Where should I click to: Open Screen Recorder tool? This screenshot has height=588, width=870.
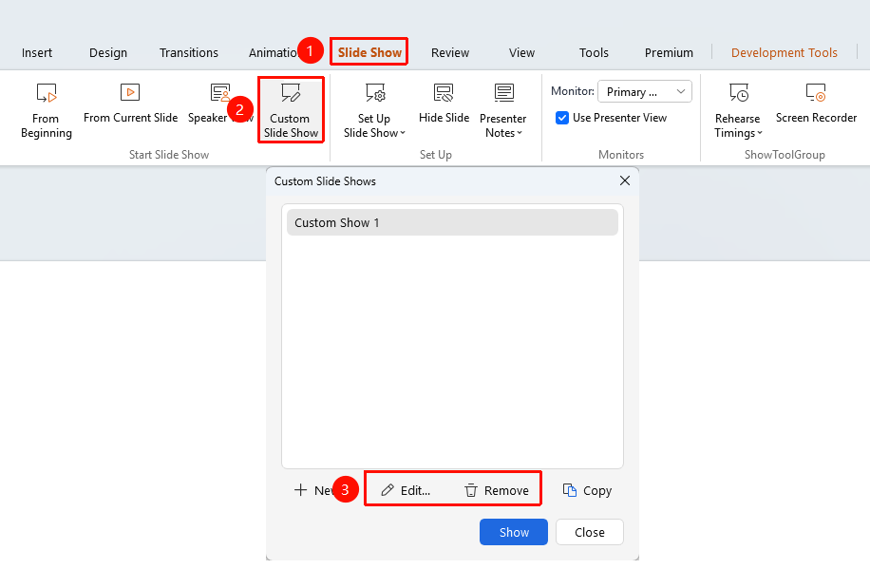(816, 104)
